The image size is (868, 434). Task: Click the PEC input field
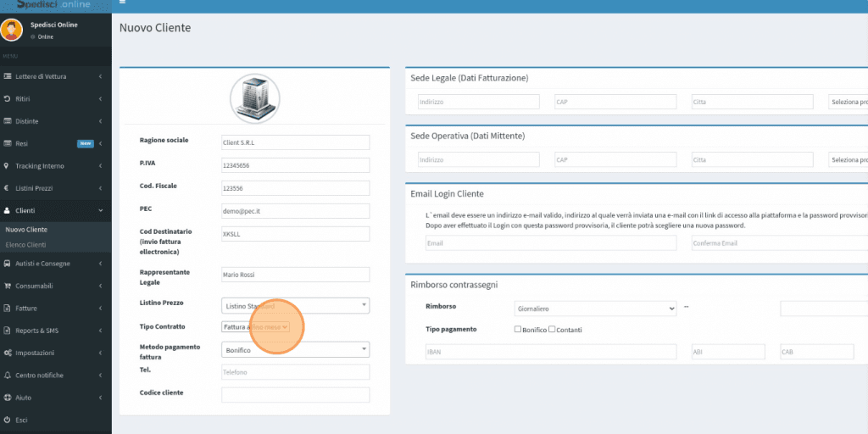pyautogui.click(x=296, y=211)
